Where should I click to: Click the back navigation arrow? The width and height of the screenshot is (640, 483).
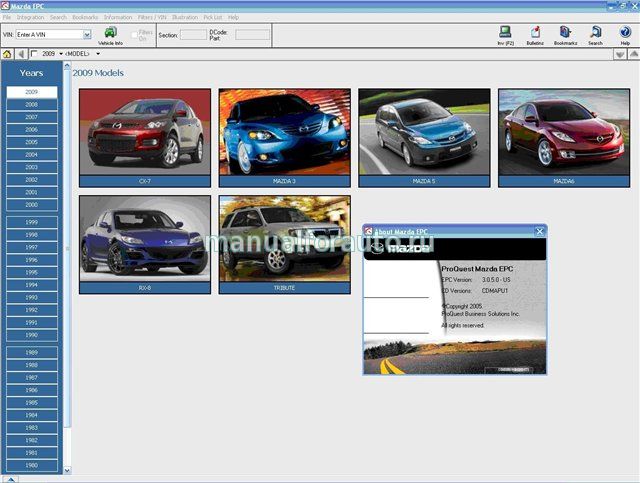(x=21, y=54)
